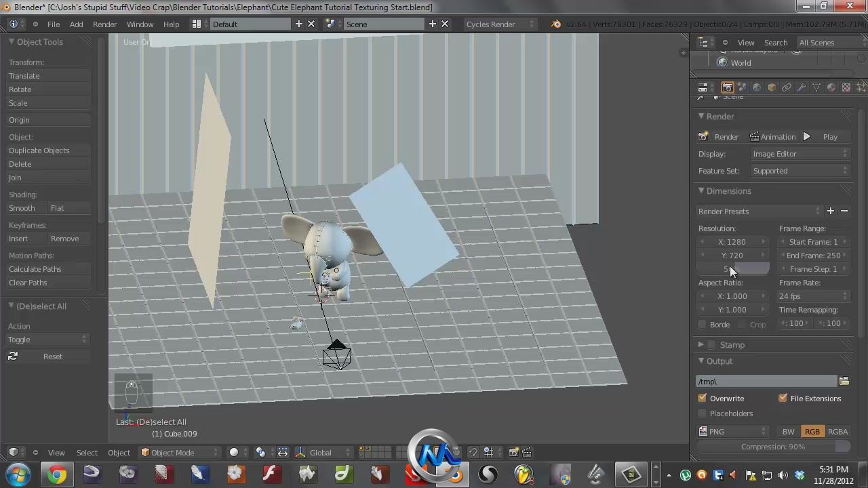This screenshot has height=488, width=868.
Task: Click the output path /tmp\ field
Action: pos(767,381)
